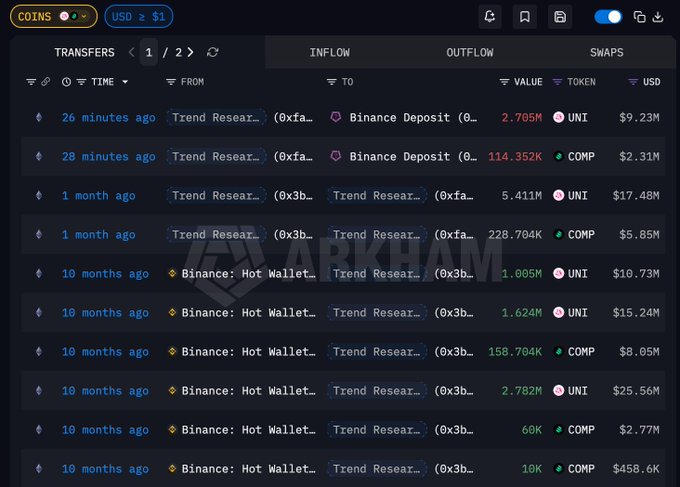Click Trend Research sender in 26 minutes row

tap(216, 118)
